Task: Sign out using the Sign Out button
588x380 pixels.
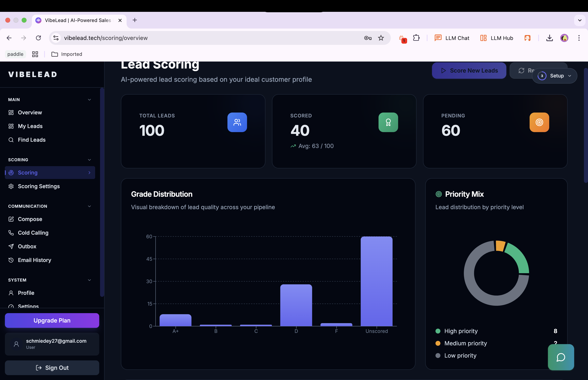Action: pyautogui.click(x=52, y=367)
